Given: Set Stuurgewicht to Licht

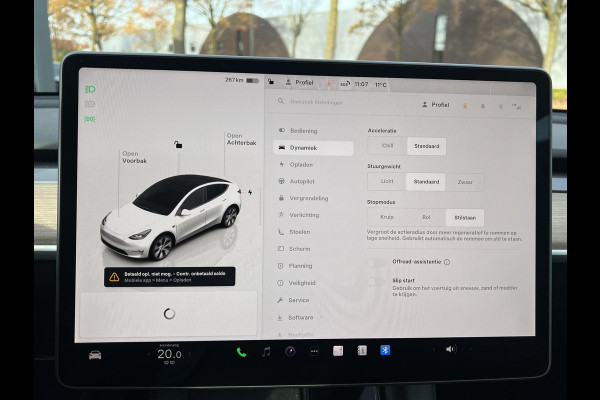Looking at the screenshot, I should tap(387, 181).
